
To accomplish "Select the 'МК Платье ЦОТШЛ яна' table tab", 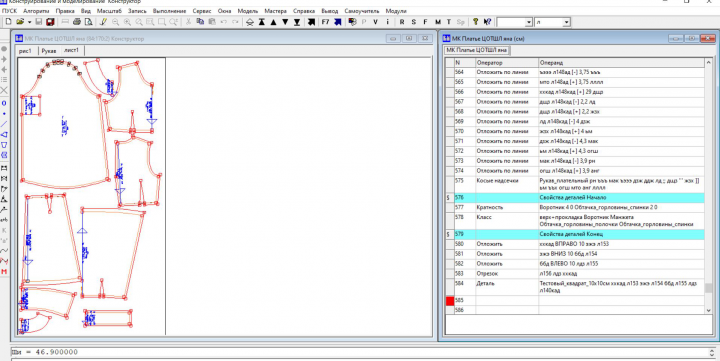I will (x=477, y=50).
